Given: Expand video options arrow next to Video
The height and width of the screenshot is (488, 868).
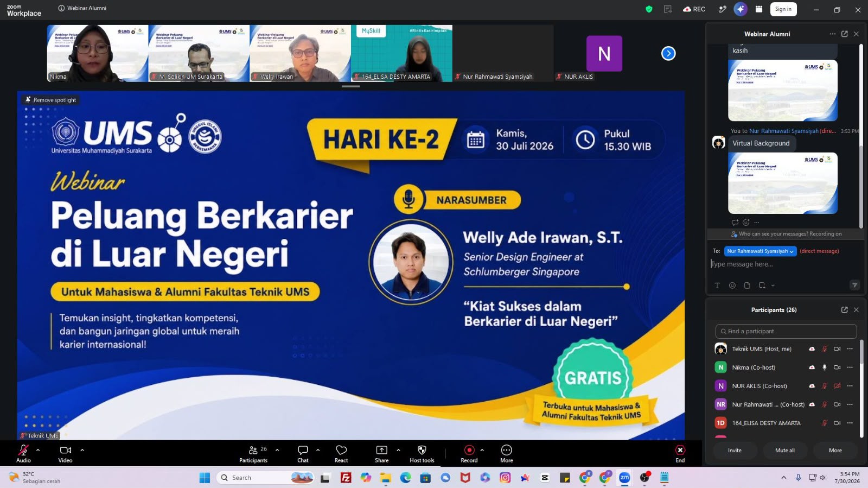Looking at the screenshot, I should click(x=82, y=450).
